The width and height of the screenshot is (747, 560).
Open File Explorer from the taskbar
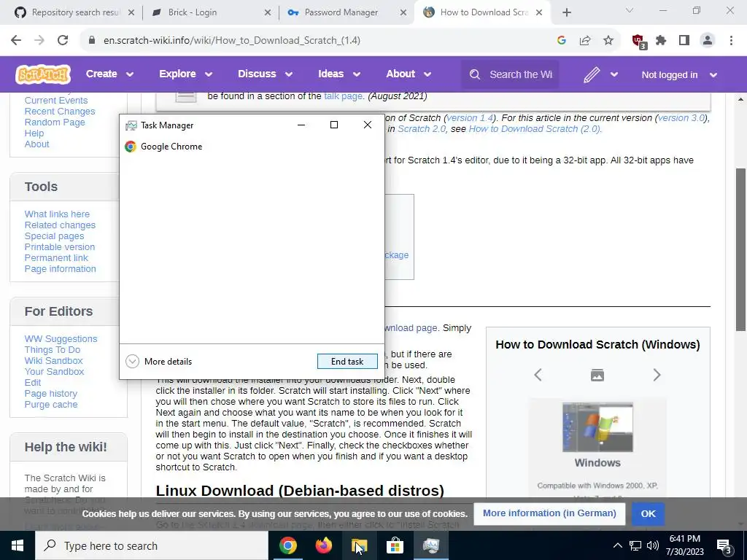[360, 545]
